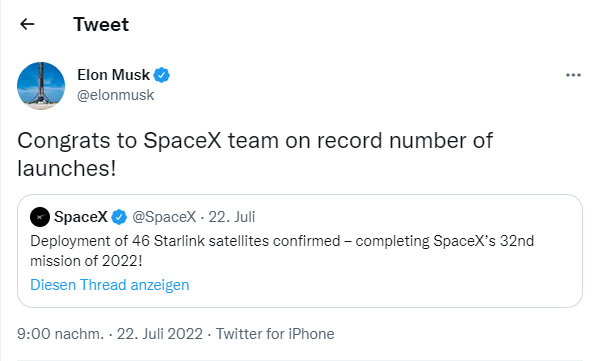
Task: Open the @SpaceX handle in quoted tweet
Action: pos(164,217)
